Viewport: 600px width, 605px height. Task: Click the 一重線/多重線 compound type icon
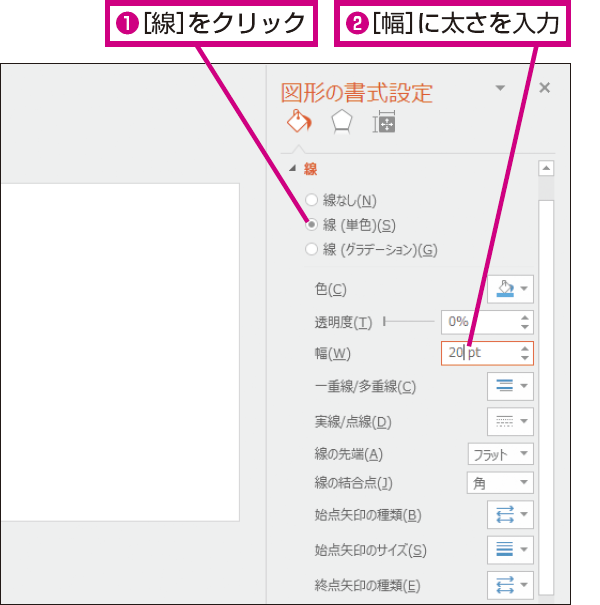click(504, 386)
